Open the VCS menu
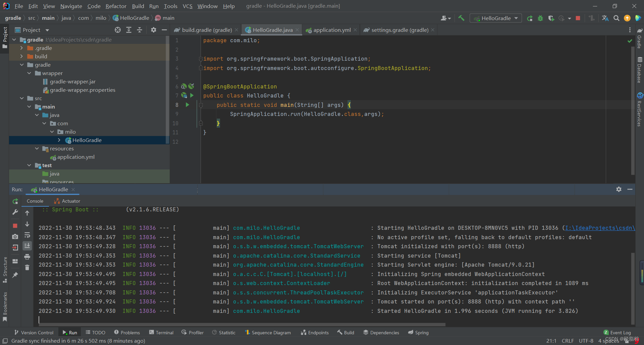The image size is (644, 345). coord(187,6)
